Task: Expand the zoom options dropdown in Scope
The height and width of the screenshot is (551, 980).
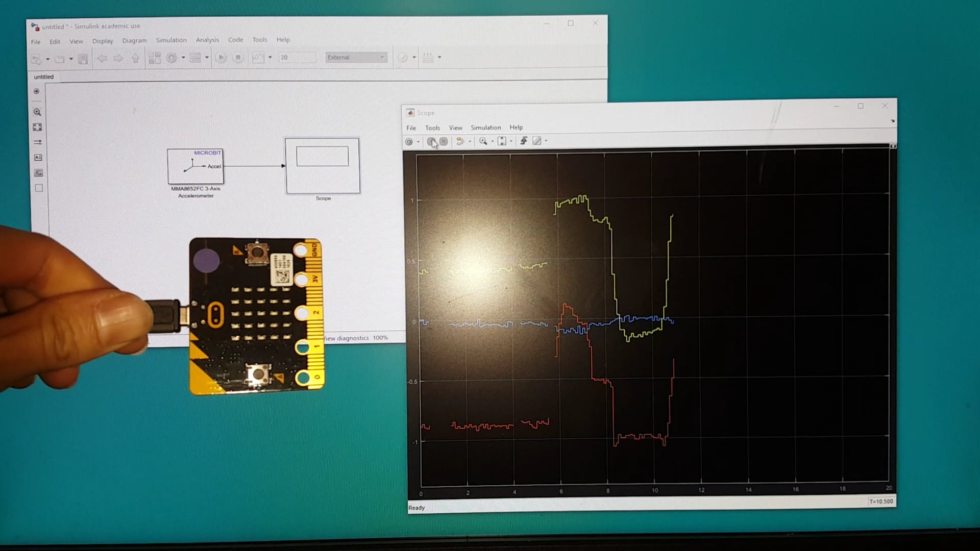Action: (x=493, y=141)
